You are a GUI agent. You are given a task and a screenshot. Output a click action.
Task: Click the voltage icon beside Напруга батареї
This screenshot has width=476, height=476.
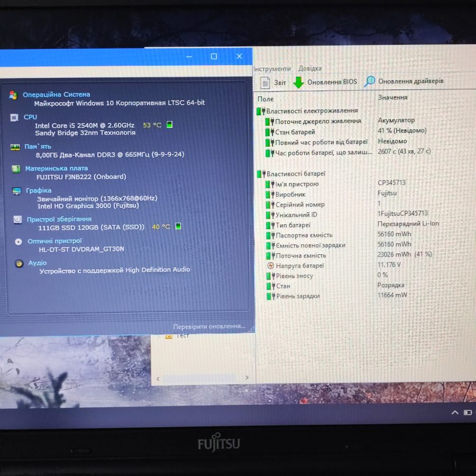tap(270, 266)
